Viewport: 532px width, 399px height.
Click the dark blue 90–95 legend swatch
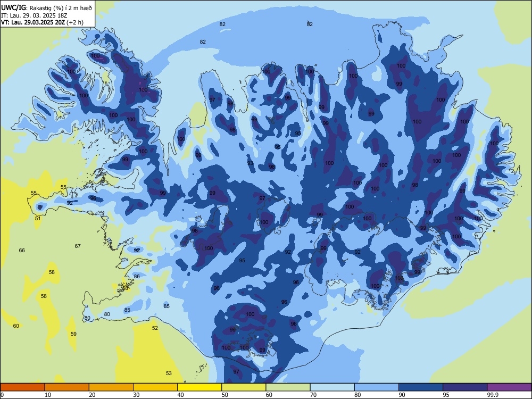click(x=421, y=387)
